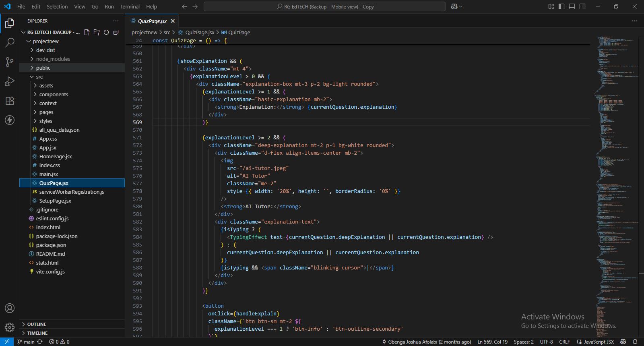Click the Refresh Explorer icon

tap(106, 32)
